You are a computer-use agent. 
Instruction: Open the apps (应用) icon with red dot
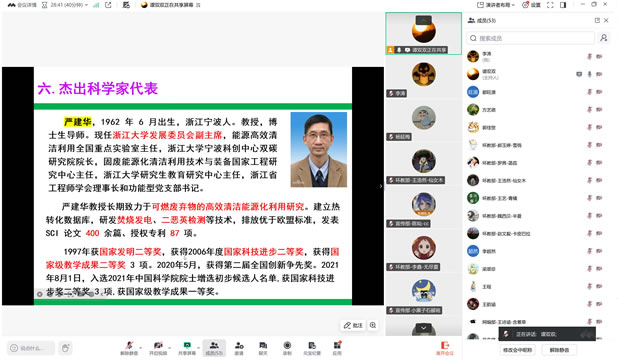coord(337,348)
